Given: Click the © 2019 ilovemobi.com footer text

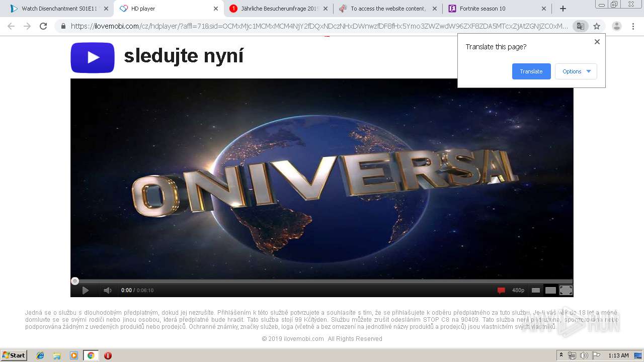Looking at the screenshot, I should [x=322, y=339].
